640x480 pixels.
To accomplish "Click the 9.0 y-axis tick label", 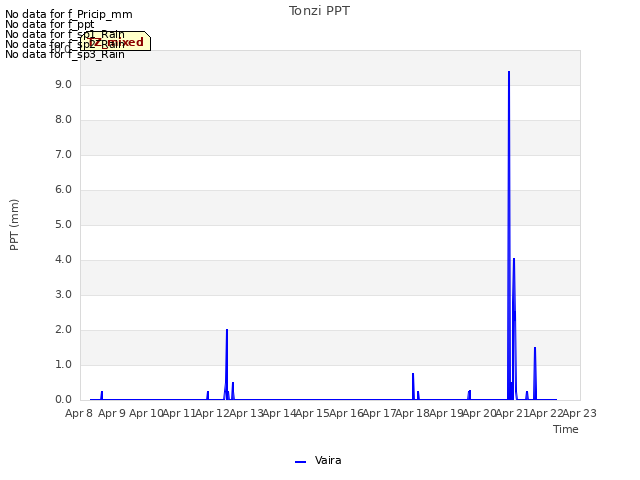I will 63,84.
